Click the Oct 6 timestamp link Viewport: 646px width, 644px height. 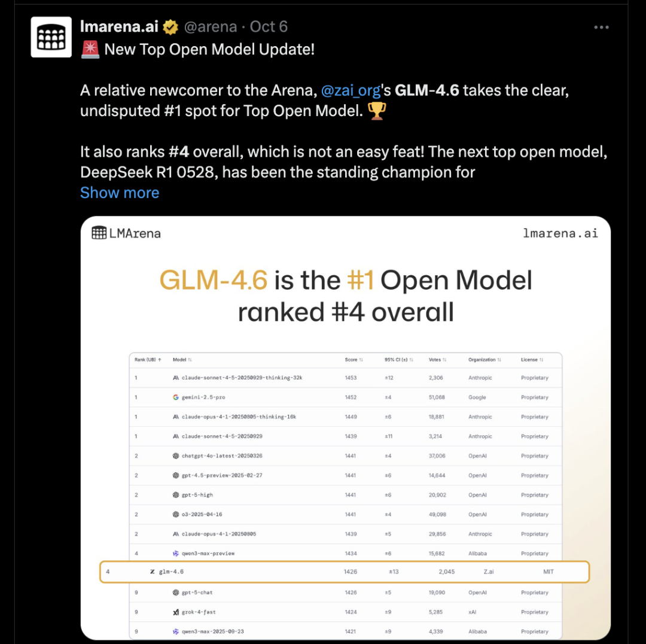coord(269,26)
